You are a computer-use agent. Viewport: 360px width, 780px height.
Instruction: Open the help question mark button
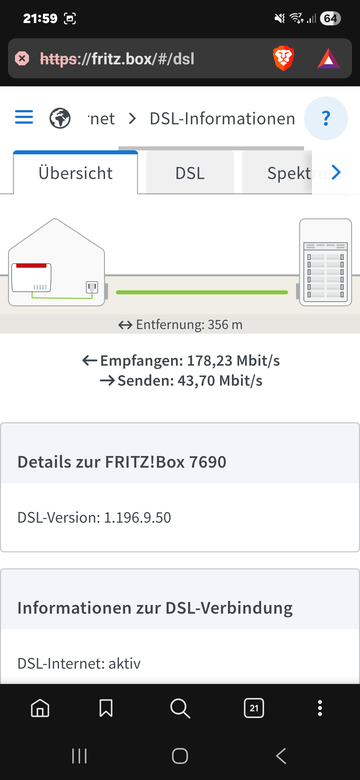point(326,118)
